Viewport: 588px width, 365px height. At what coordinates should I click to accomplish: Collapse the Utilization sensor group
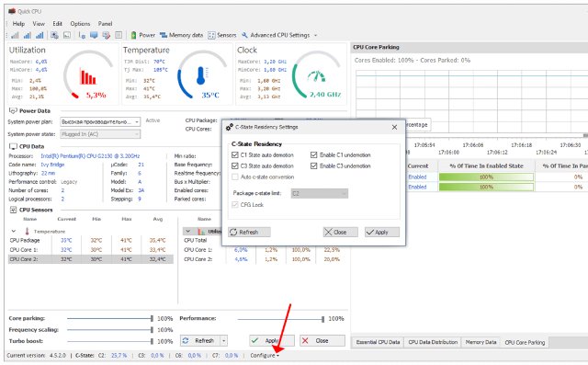pos(188,231)
